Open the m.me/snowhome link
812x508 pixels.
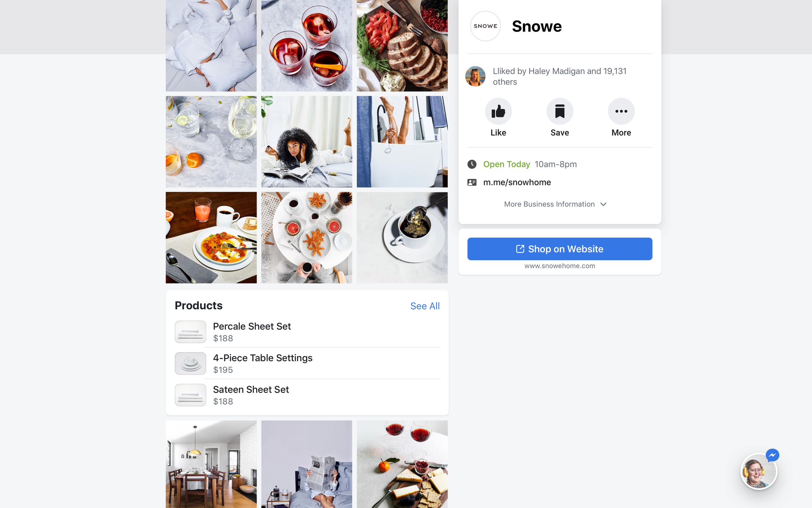pyautogui.click(x=517, y=182)
